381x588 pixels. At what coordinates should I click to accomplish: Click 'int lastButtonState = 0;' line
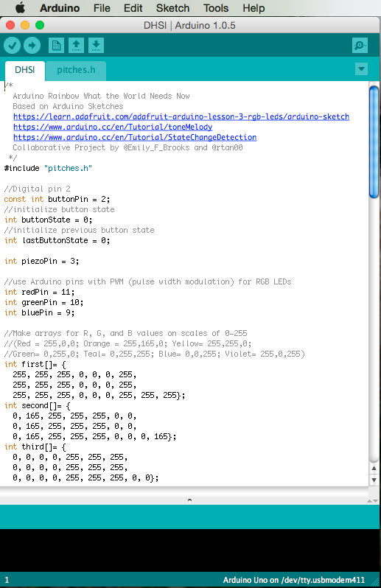(57, 240)
